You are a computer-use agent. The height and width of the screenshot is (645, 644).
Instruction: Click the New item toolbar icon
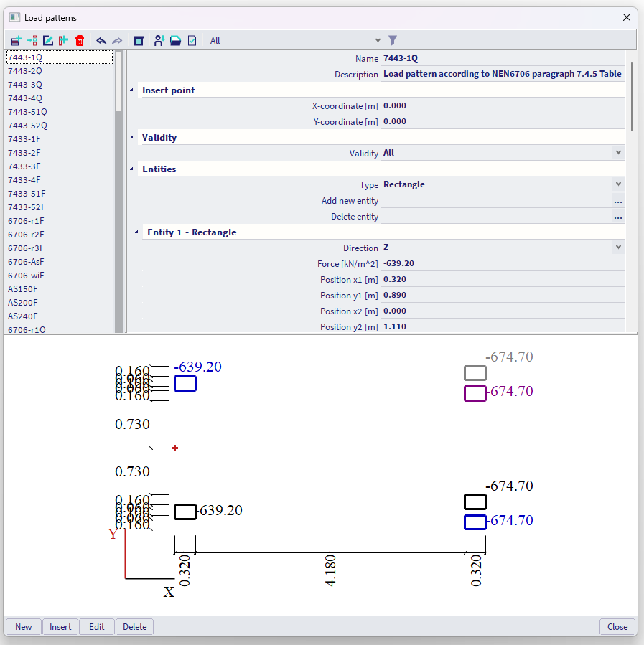pyautogui.click(x=16, y=41)
